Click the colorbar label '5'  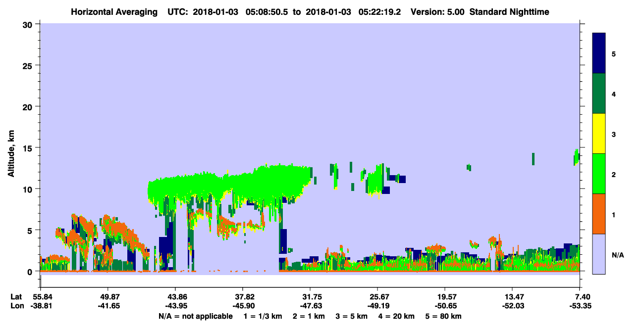pyautogui.click(x=614, y=54)
